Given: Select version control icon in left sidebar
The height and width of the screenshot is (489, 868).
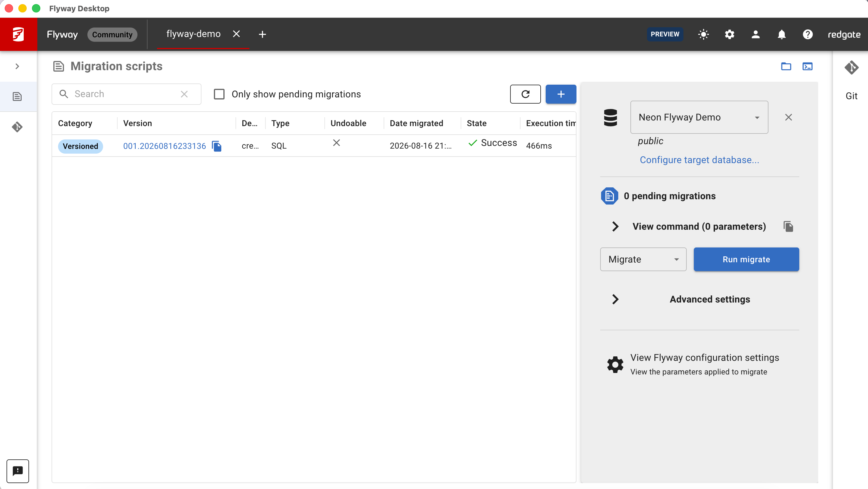Looking at the screenshot, I should (x=17, y=127).
